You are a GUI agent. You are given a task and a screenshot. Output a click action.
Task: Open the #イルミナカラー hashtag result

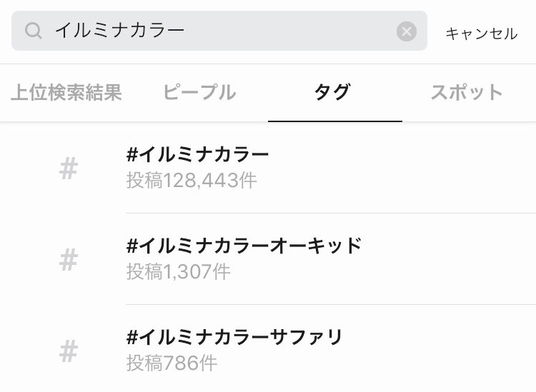coord(197,155)
